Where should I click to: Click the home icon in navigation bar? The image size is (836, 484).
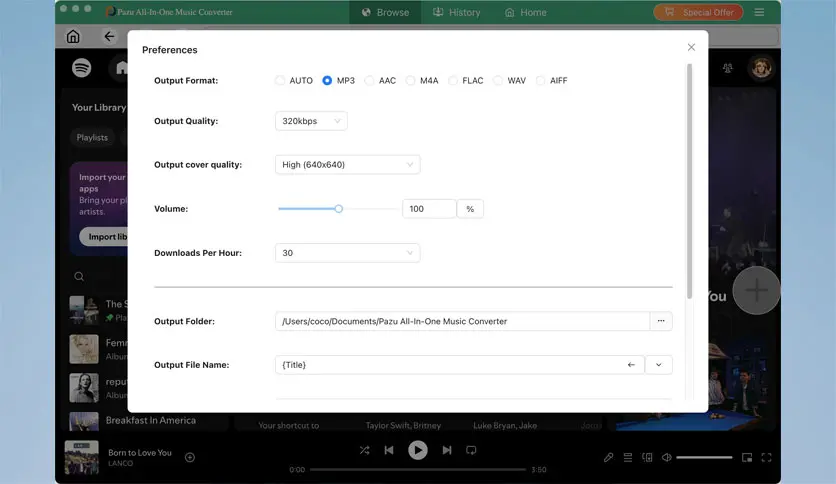(73, 36)
